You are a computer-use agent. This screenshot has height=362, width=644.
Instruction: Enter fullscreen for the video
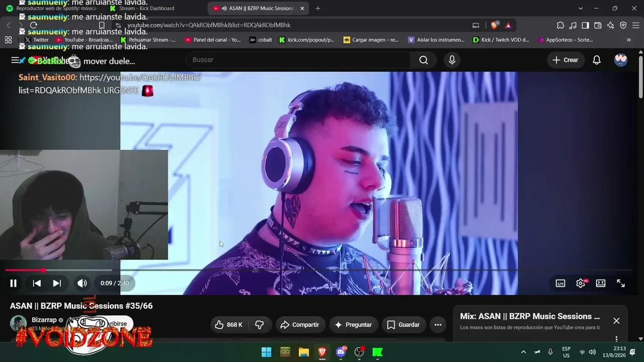621,283
